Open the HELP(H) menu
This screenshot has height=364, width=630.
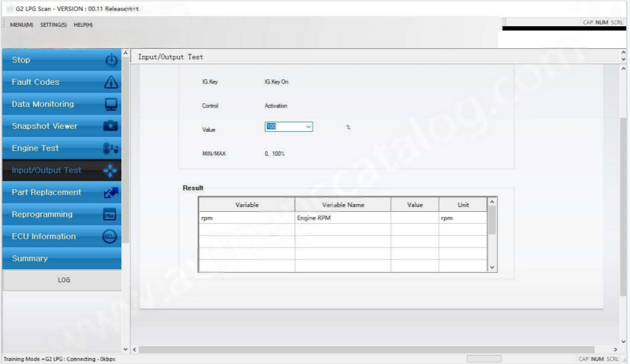pyautogui.click(x=83, y=24)
